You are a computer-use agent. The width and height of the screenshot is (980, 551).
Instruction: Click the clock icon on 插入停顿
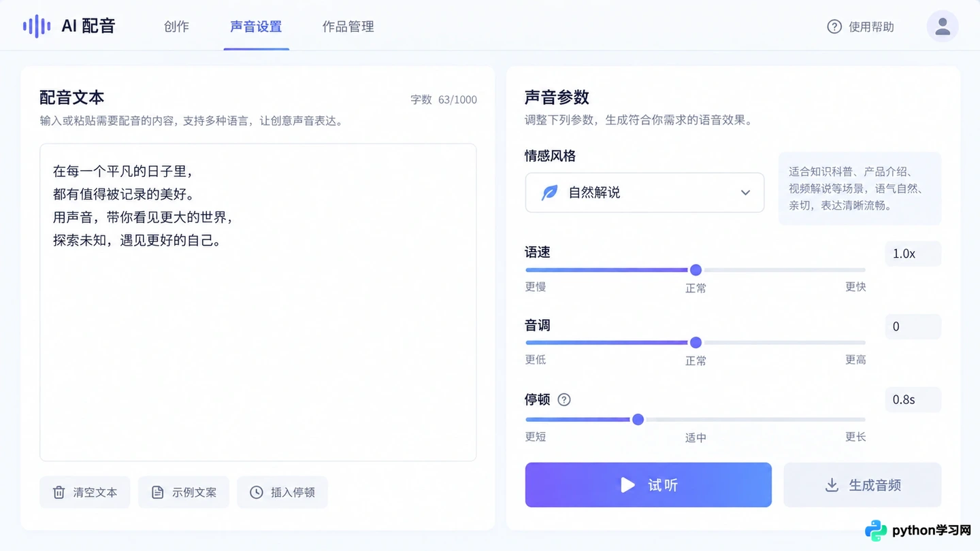click(257, 492)
